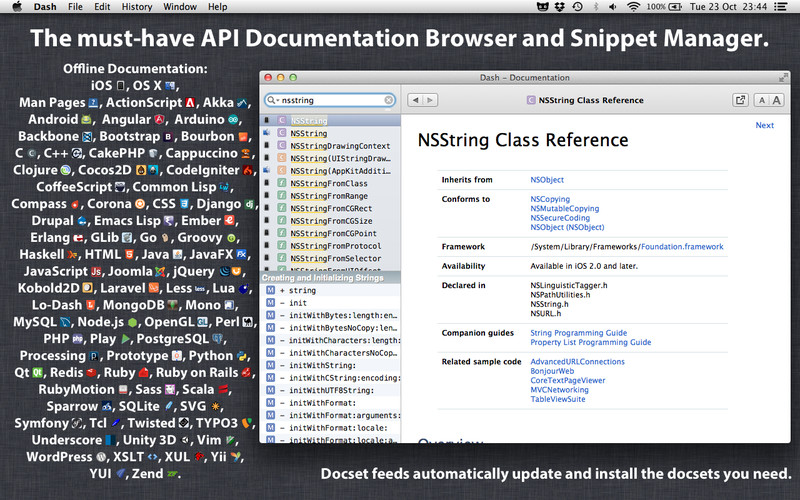Open the TableViewSuite sample link
800x500 pixels.
[x=558, y=399]
